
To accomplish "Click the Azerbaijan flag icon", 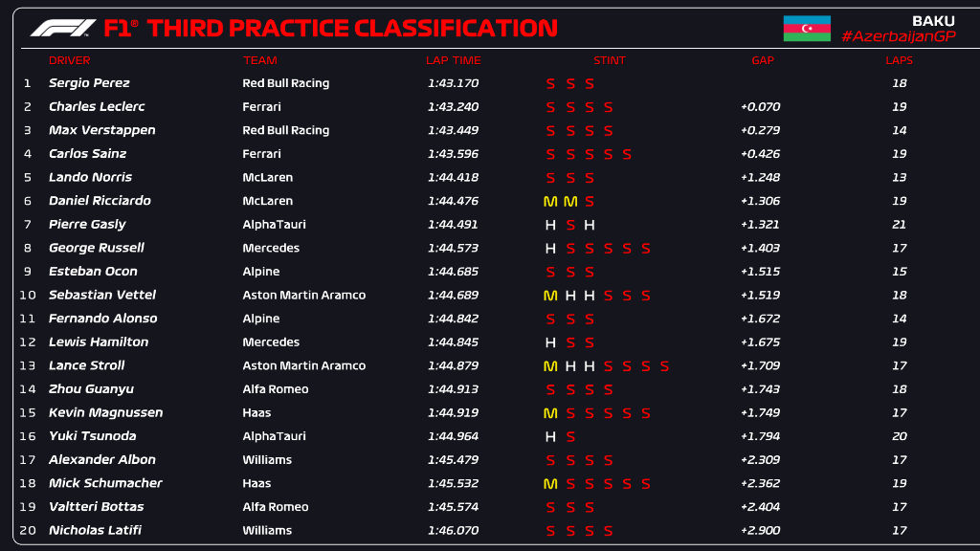I will [x=806, y=28].
